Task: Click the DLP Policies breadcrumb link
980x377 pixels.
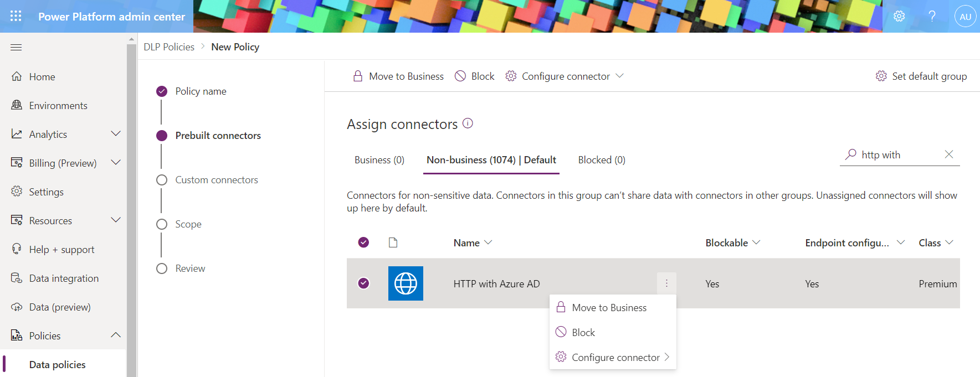Action: pyautogui.click(x=169, y=47)
